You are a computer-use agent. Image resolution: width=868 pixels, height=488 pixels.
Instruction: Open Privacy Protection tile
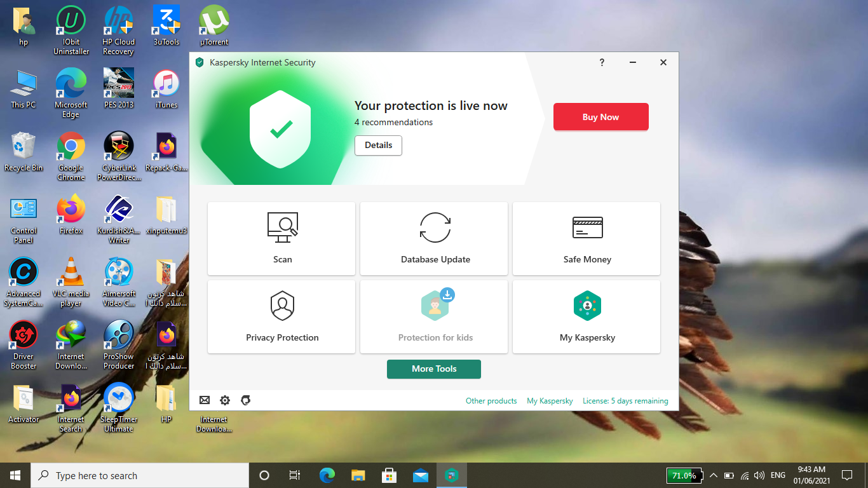[281, 317]
